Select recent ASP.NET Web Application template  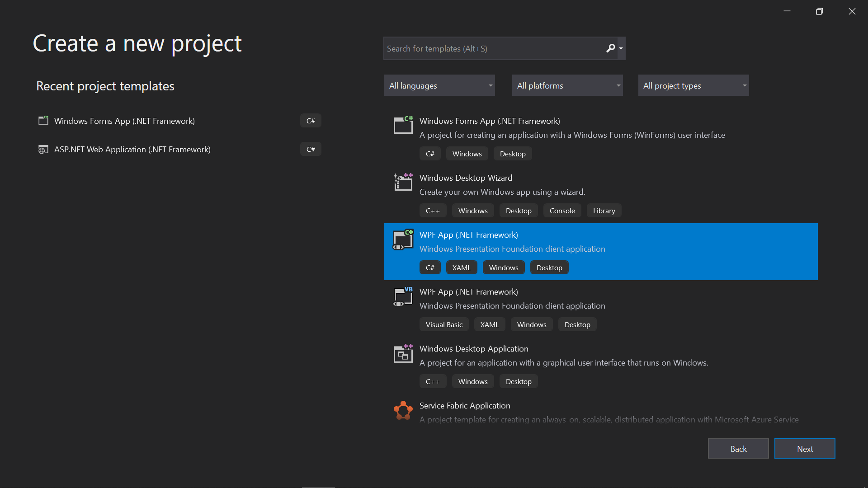tap(132, 150)
